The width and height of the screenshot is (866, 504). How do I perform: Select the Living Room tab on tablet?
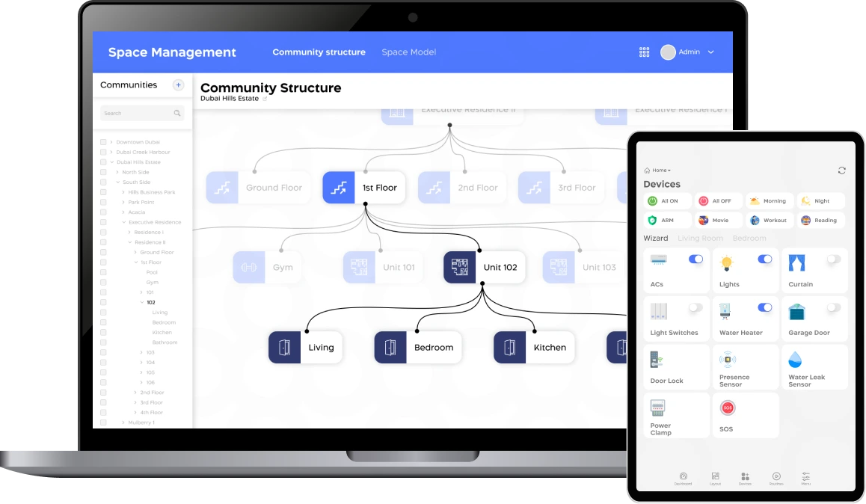click(x=700, y=239)
